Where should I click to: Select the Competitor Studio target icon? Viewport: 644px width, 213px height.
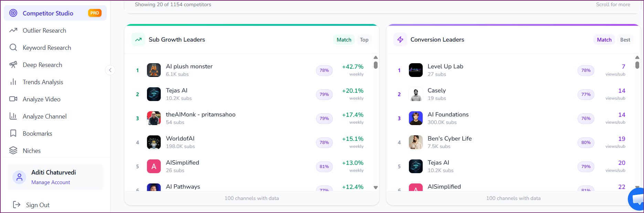click(x=13, y=13)
